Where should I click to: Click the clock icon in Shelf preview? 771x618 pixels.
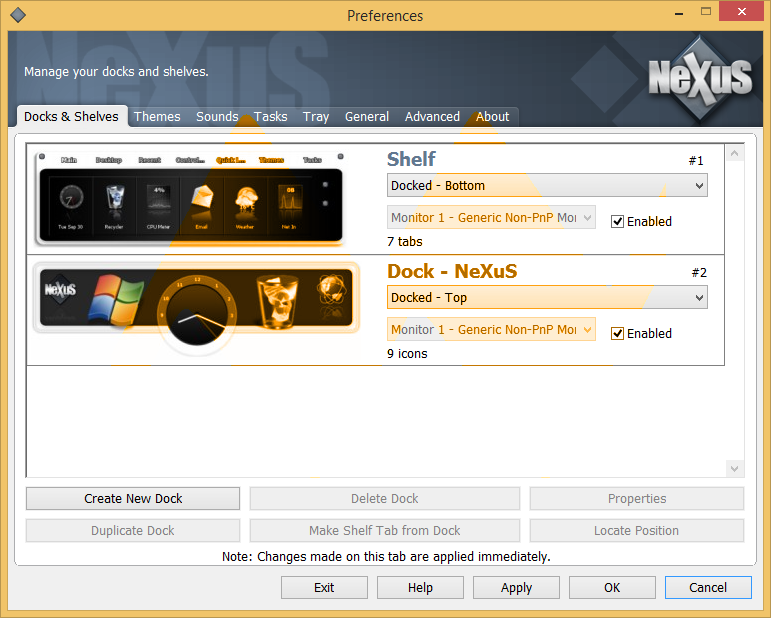(71, 198)
